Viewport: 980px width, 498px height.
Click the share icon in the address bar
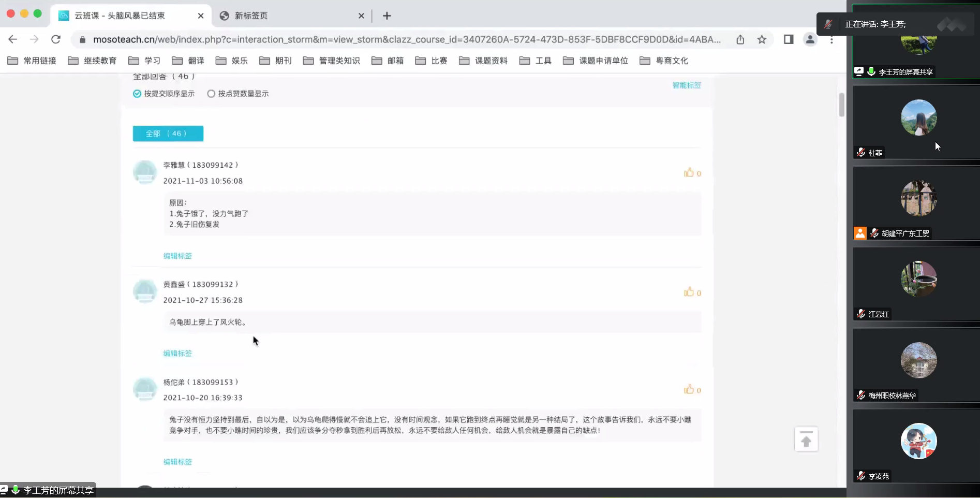(740, 39)
